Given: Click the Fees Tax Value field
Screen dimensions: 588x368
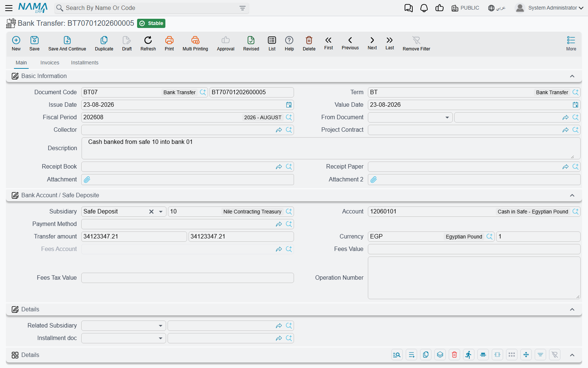Looking at the screenshot, I should [x=187, y=278].
